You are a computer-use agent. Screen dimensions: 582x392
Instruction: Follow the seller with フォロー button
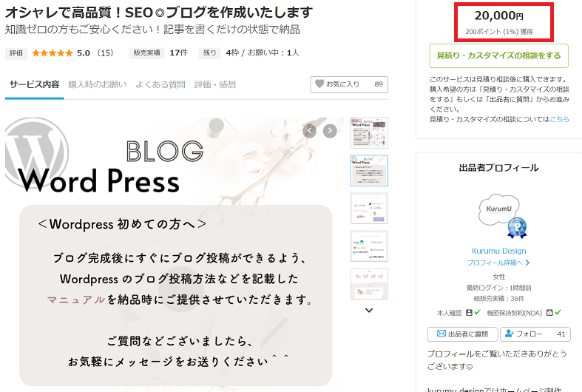click(x=535, y=334)
